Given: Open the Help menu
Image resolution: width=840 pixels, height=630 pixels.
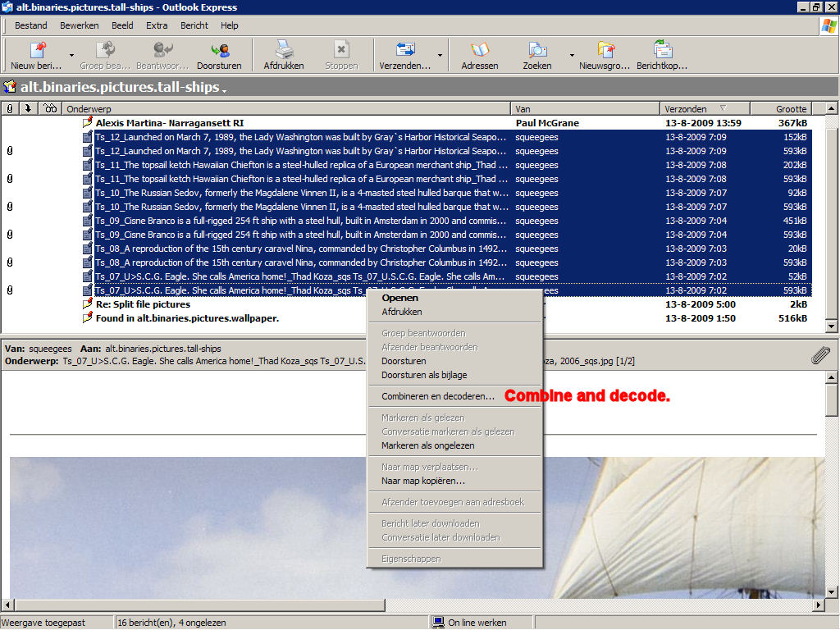Looking at the screenshot, I should [230, 25].
